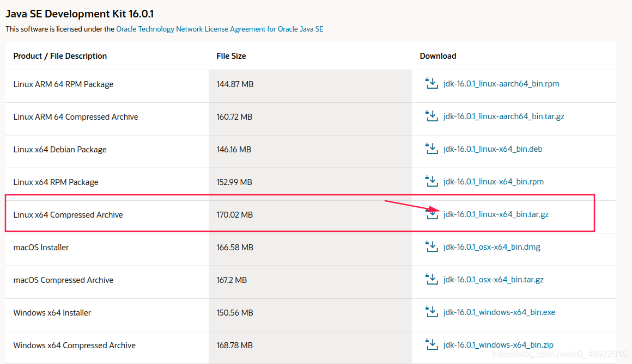Select 'Windows x64 Installer' description text
632x364 pixels.
[x=52, y=312]
